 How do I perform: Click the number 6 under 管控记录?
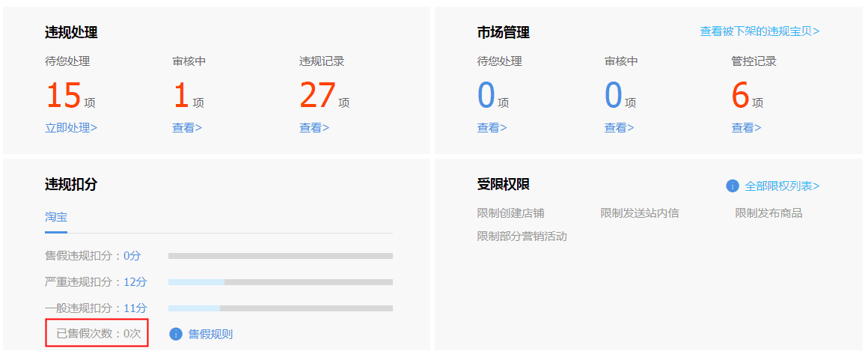741,95
